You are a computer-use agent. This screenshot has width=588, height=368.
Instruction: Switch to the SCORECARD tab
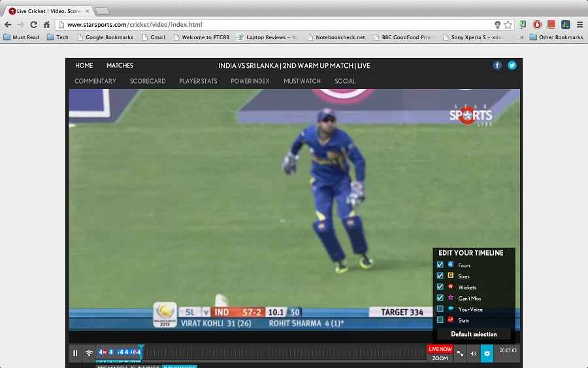pyautogui.click(x=148, y=81)
